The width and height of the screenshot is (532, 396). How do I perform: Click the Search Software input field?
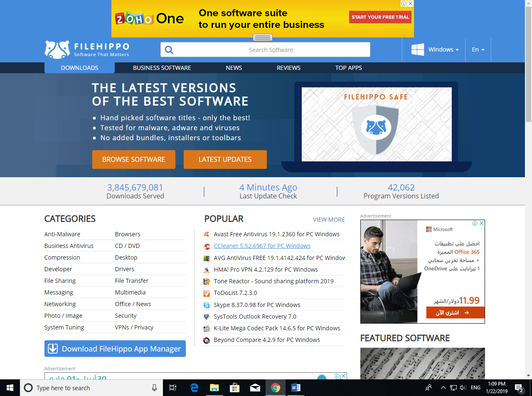pos(271,50)
